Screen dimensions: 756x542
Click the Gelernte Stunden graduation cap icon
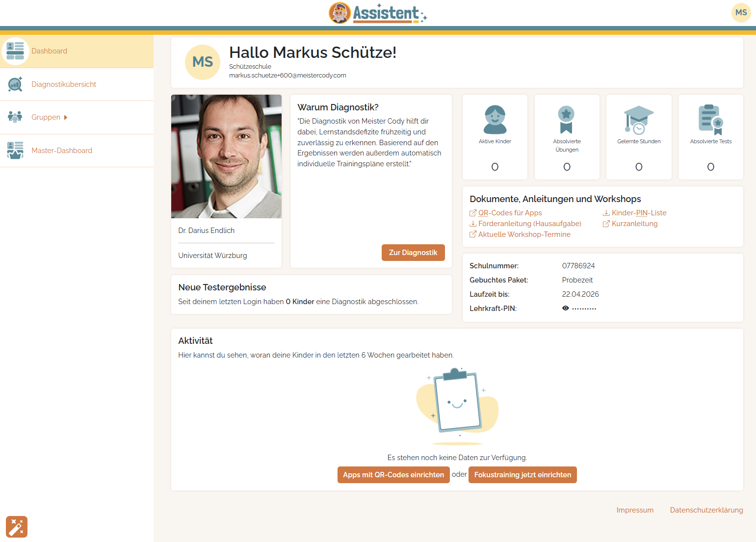[x=638, y=120]
